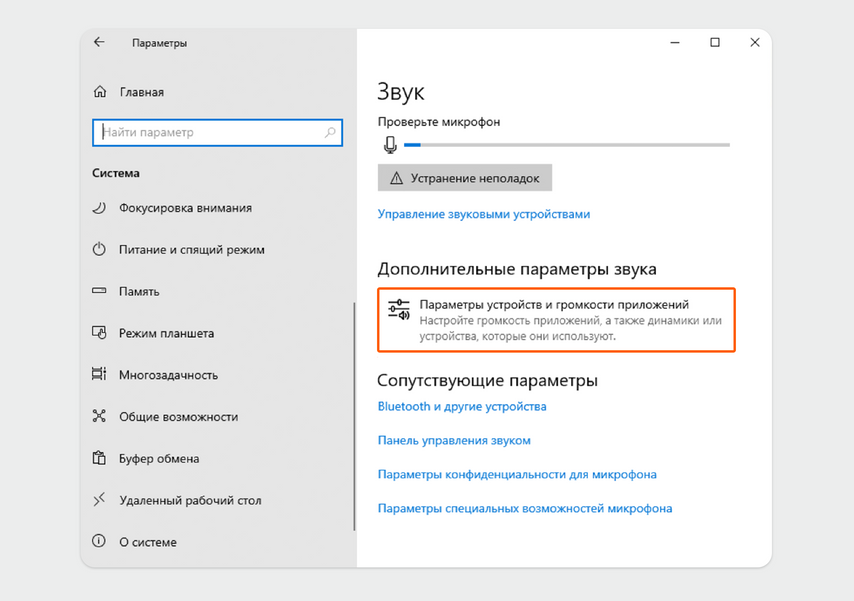Minimize the Параметры window

pyautogui.click(x=675, y=43)
